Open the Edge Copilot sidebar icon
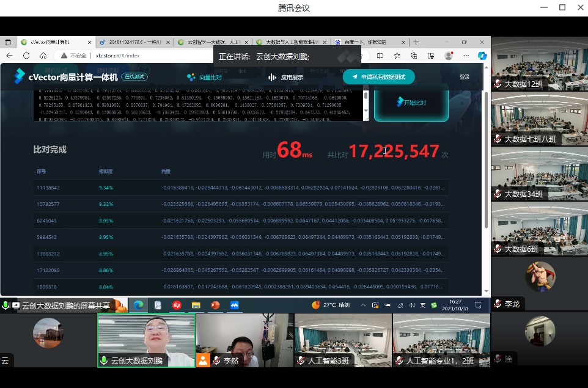The width and height of the screenshot is (588, 388). (x=482, y=56)
